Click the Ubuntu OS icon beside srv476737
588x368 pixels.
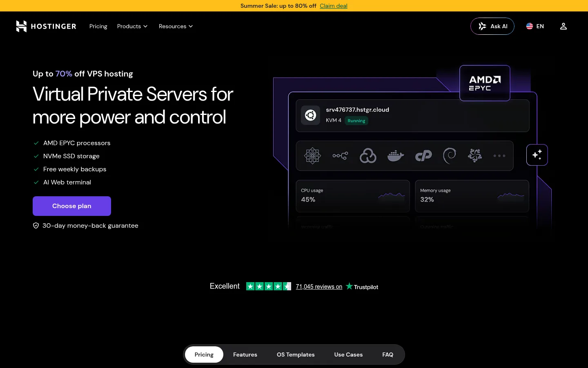click(x=311, y=115)
